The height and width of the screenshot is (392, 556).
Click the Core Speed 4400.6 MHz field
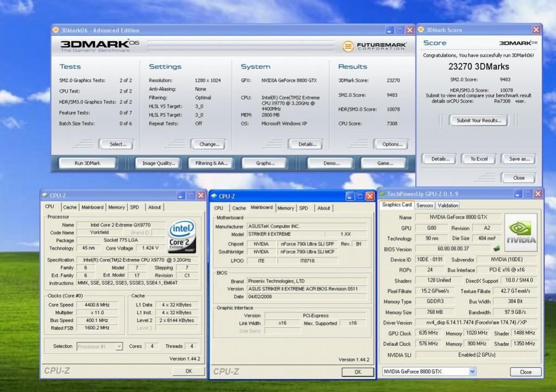(x=97, y=304)
